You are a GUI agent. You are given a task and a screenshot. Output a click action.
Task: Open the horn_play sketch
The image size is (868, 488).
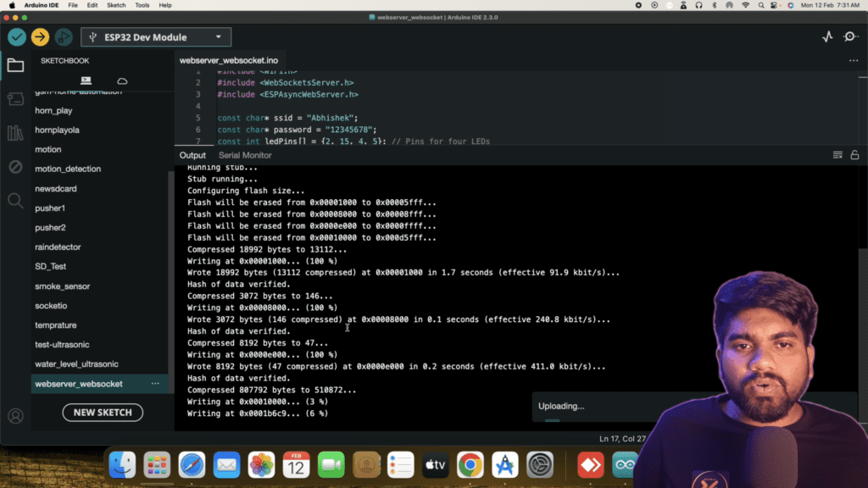[53, 111]
